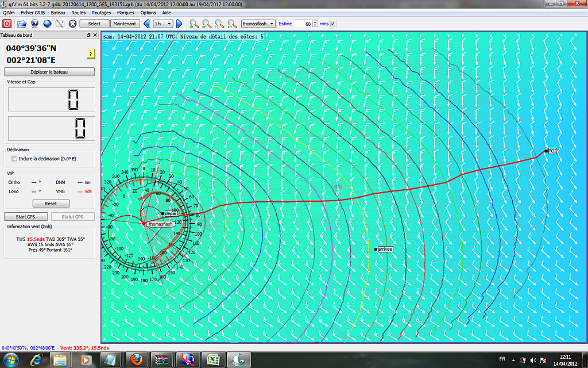This screenshot has height=368, width=588.
Task: Click the WP Reset button
Action: coord(51,204)
